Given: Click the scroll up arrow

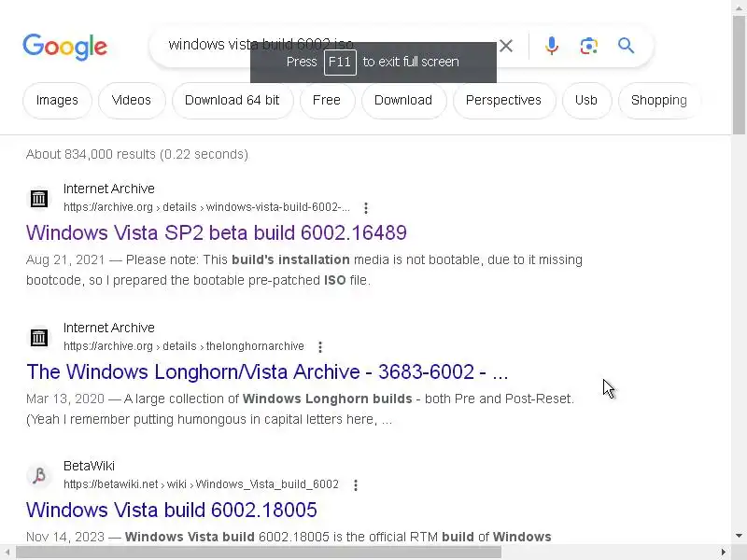Looking at the screenshot, I should coord(739,7).
